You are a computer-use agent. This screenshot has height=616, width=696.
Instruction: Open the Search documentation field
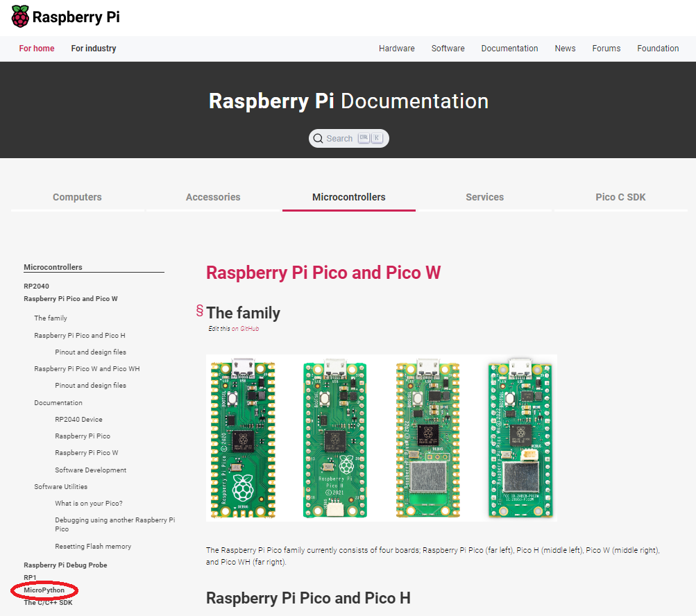click(339, 139)
